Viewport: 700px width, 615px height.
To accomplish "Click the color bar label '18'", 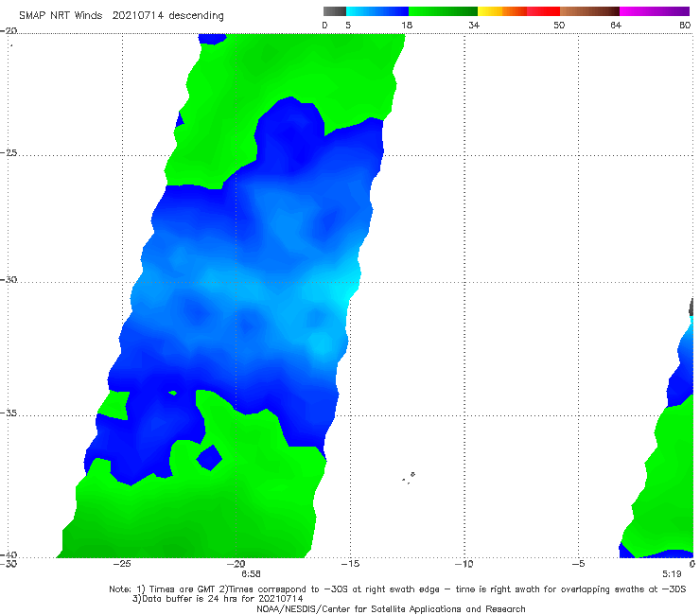I will click(x=407, y=26).
